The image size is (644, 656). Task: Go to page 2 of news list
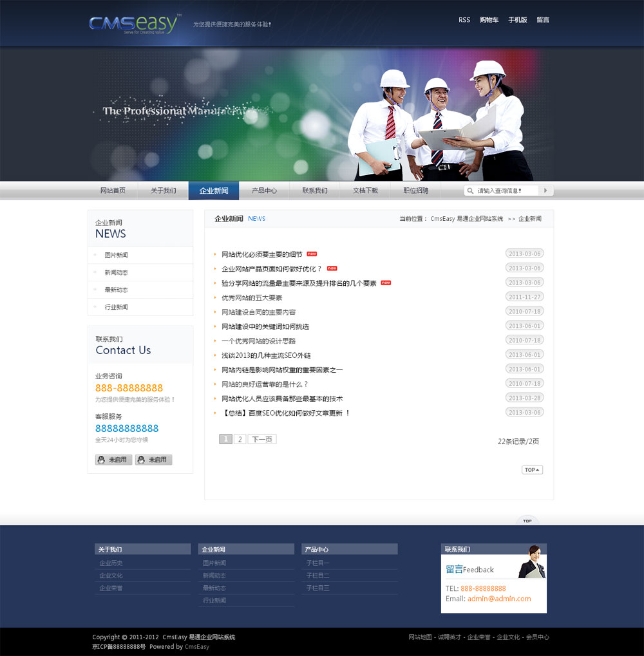[240, 439]
